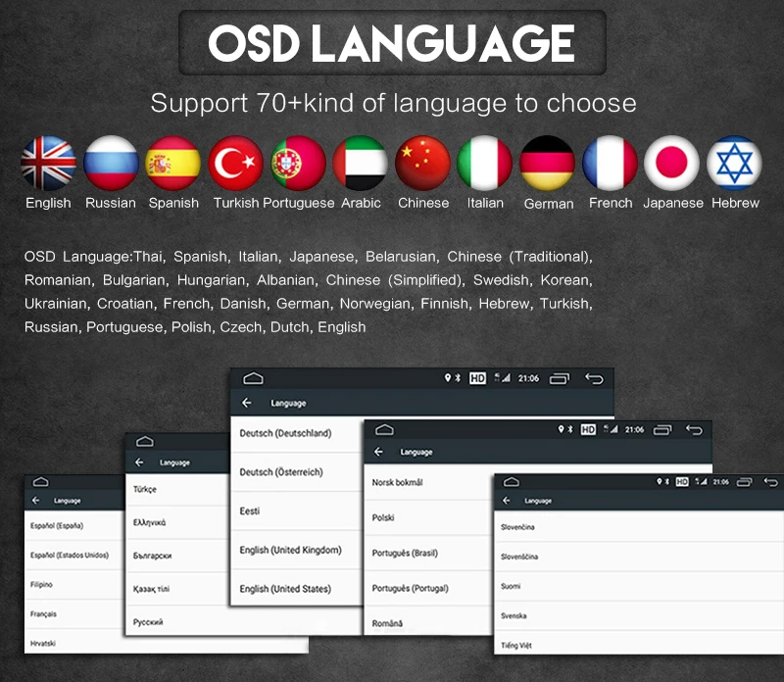Tap home icon in the Türkçe window
784x682 pixels.
pyautogui.click(x=144, y=441)
